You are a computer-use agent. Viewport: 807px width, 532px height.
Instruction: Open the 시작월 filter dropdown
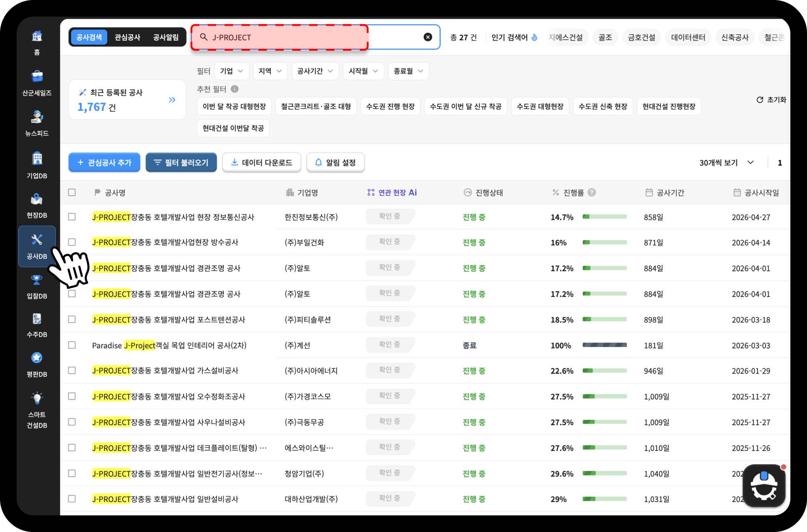pos(364,71)
